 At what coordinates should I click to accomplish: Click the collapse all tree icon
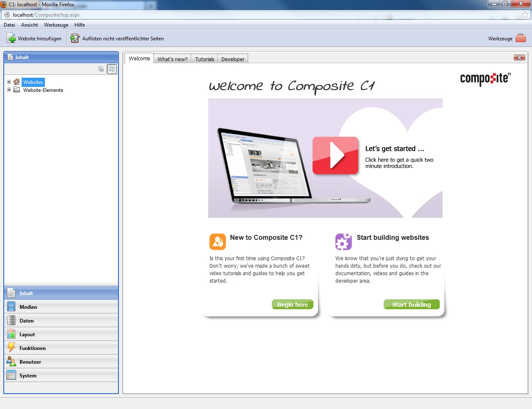101,69
